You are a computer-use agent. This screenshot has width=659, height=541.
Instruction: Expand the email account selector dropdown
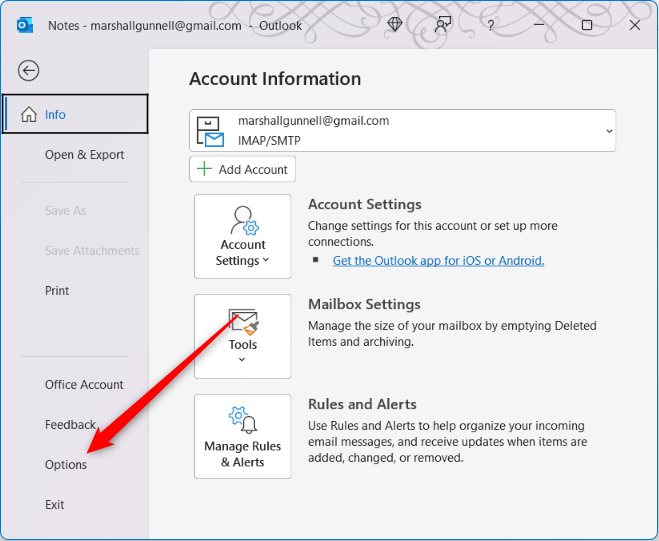(x=608, y=131)
